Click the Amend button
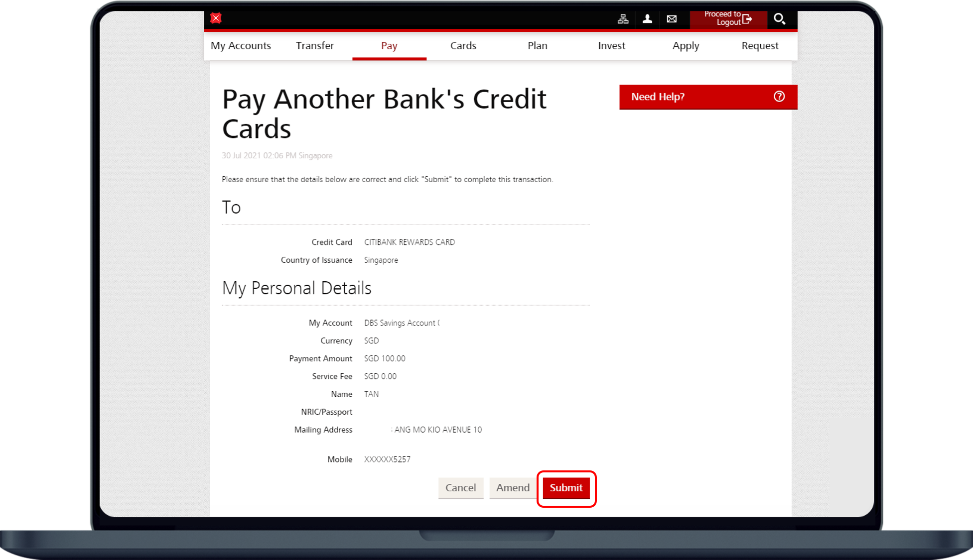The width and height of the screenshot is (973, 560). click(513, 488)
